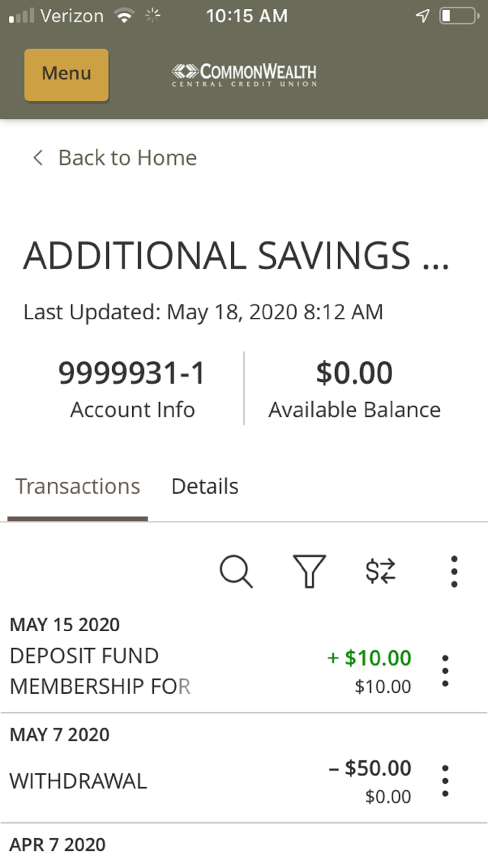
Task: Open options for the May 15 deposit
Action: 445,671
